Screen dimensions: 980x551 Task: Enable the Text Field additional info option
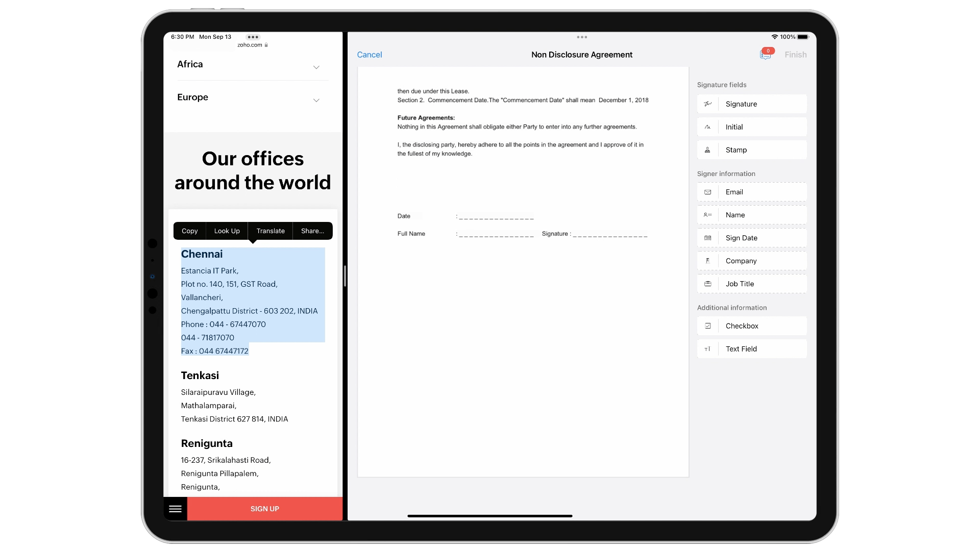tap(751, 348)
